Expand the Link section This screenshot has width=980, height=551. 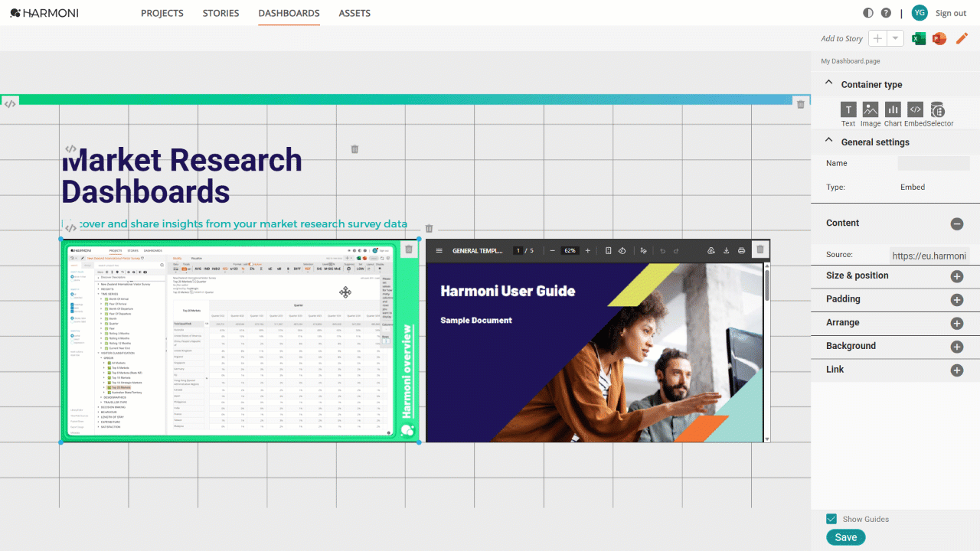click(x=957, y=370)
